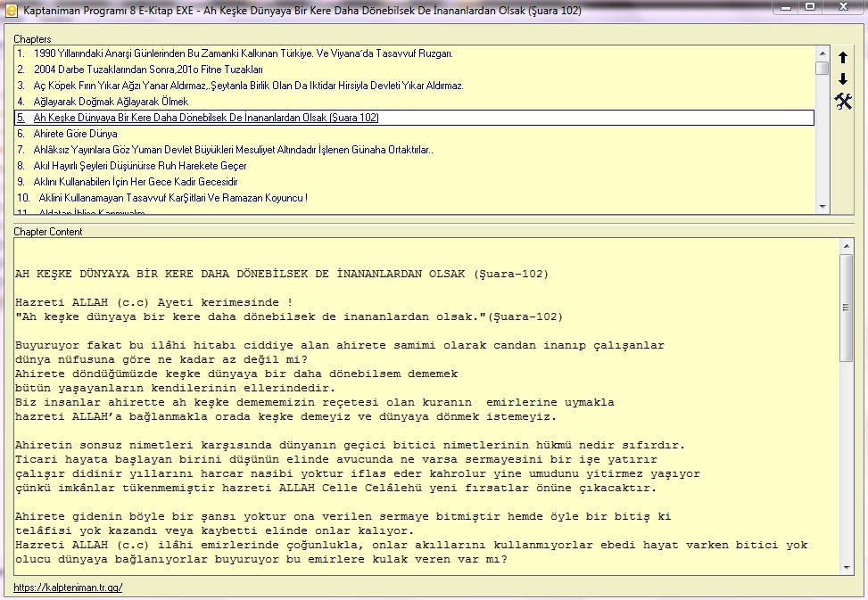Choose chapter 9 'Aklını Kullanabilen İçin'
Screen dimensions: 868x600
coord(136,182)
